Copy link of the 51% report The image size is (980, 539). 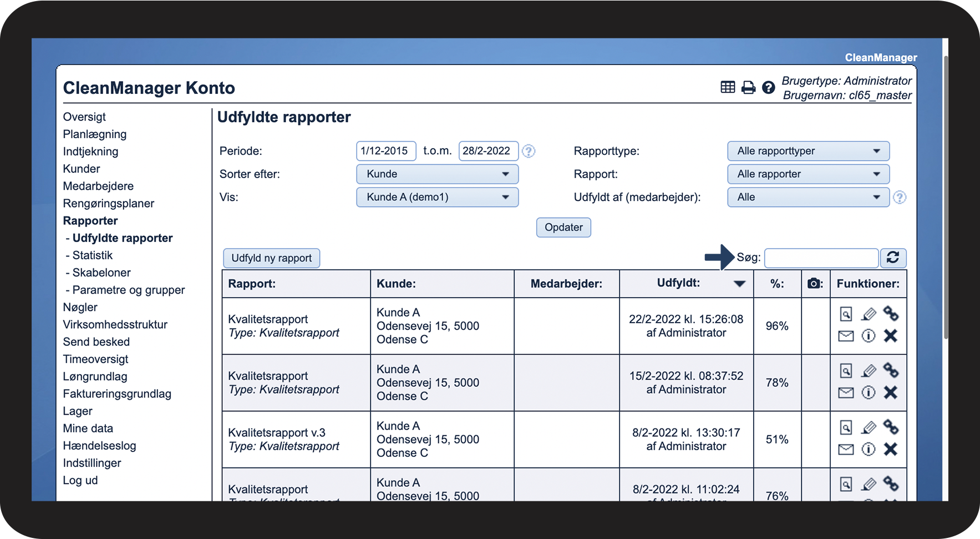click(x=891, y=427)
